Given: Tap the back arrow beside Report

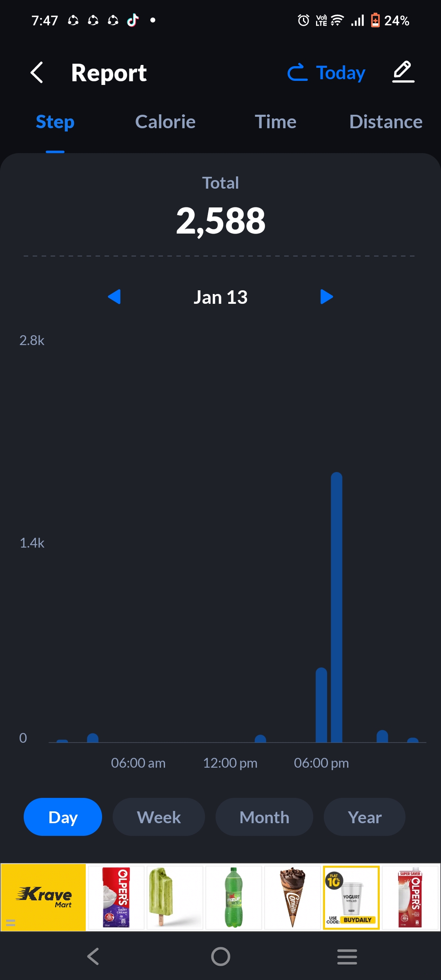Looking at the screenshot, I should point(37,73).
